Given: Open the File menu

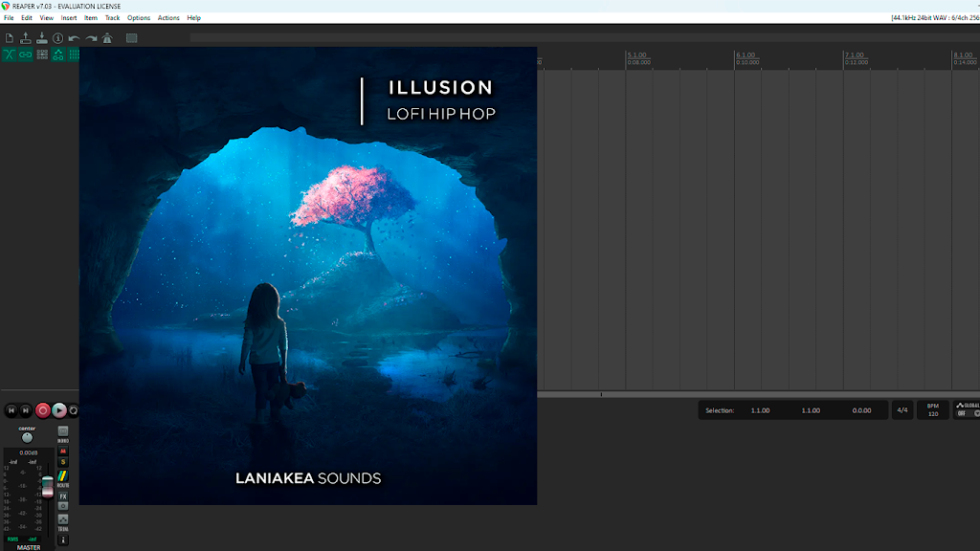Looking at the screenshot, I should pos(9,18).
